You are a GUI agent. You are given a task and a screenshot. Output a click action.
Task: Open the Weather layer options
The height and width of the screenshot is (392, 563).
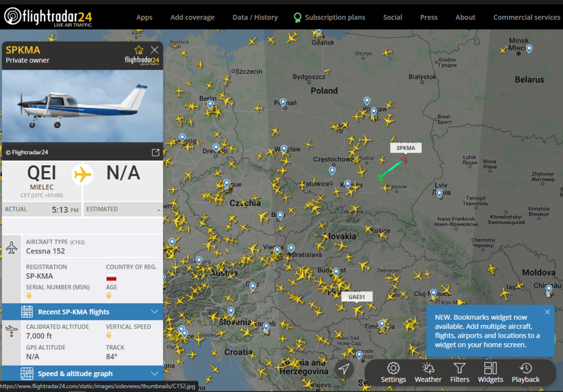click(x=428, y=372)
